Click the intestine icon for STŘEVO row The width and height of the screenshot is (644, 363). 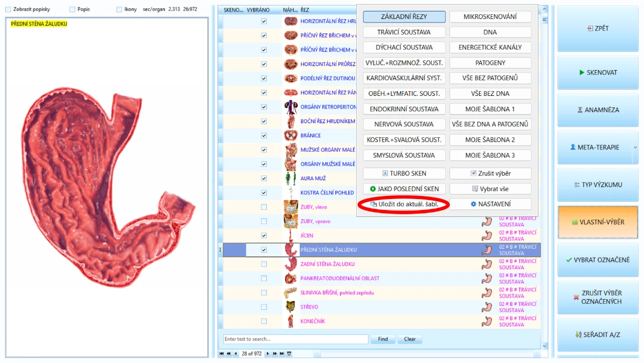point(291,307)
